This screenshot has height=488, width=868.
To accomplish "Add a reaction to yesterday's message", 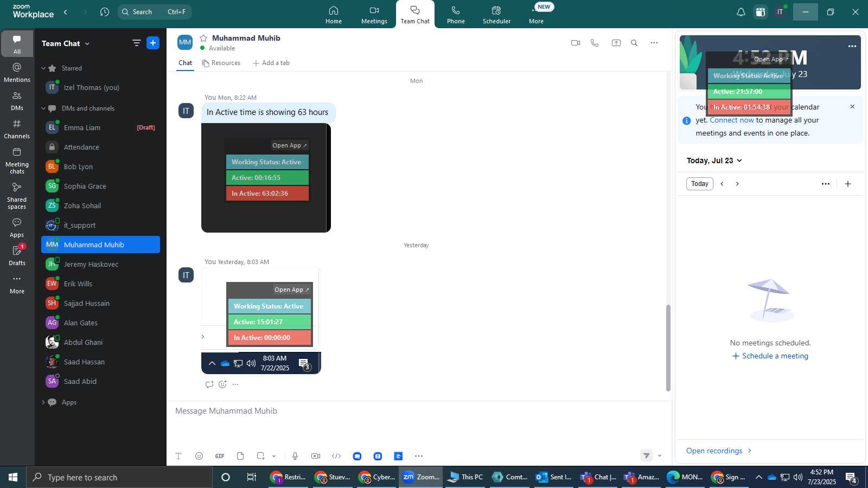I will pyautogui.click(x=222, y=384).
